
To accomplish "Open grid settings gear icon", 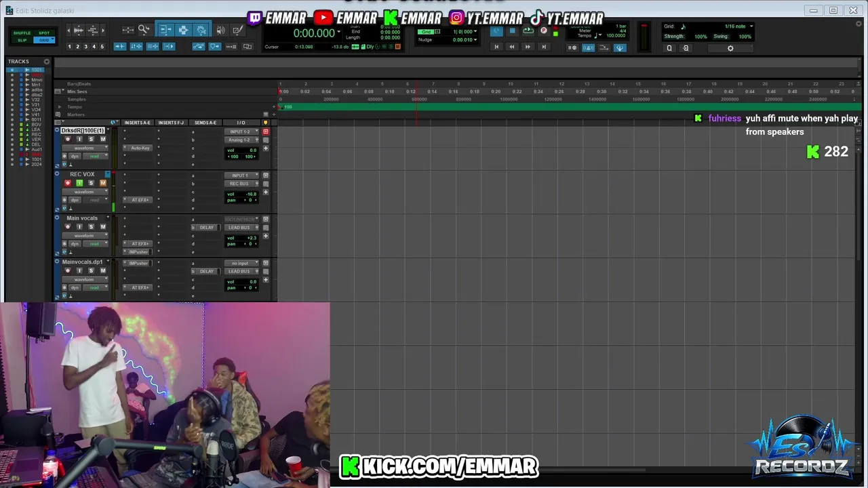I will pyautogui.click(x=730, y=48).
